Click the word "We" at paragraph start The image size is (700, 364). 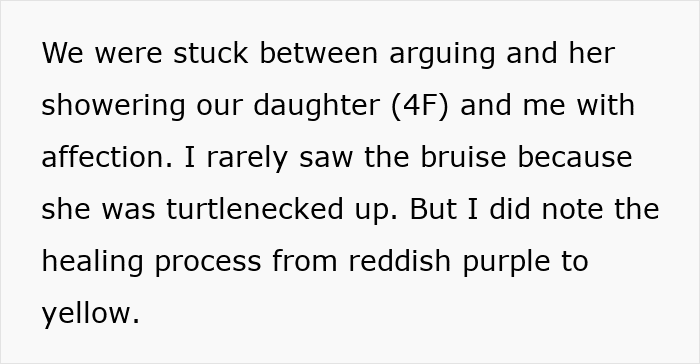[62, 53]
